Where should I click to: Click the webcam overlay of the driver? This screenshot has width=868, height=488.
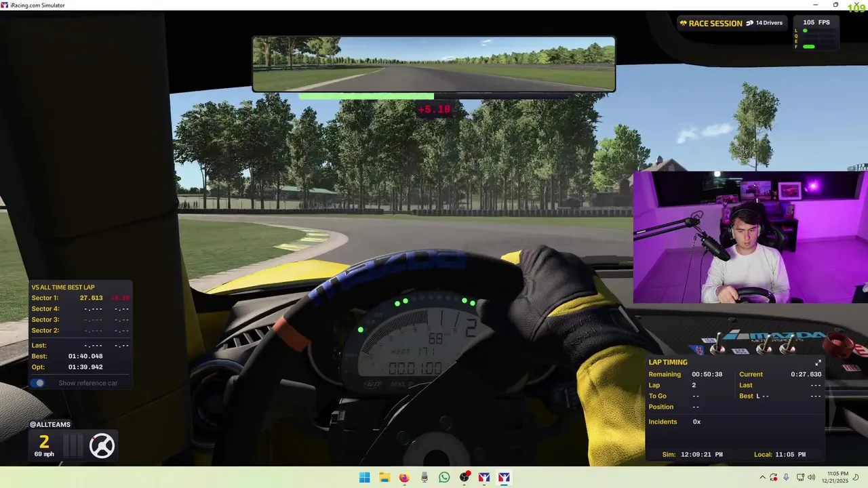[x=750, y=237]
